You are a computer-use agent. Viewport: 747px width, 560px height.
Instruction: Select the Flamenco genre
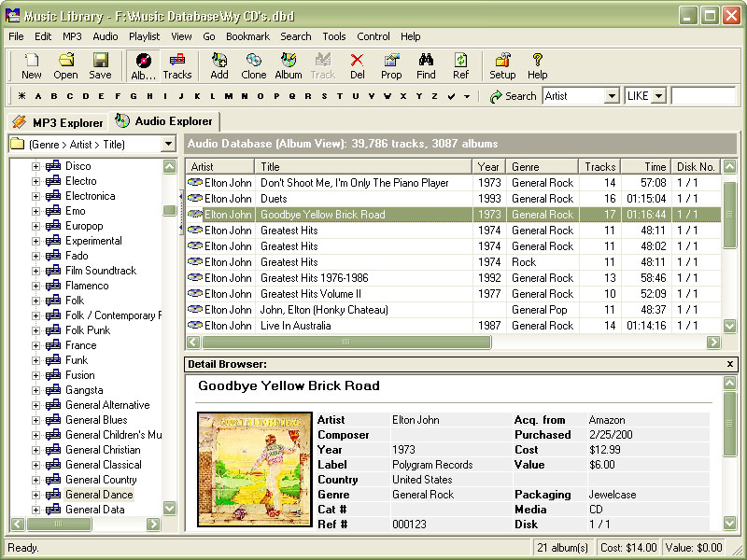(87, 286)
